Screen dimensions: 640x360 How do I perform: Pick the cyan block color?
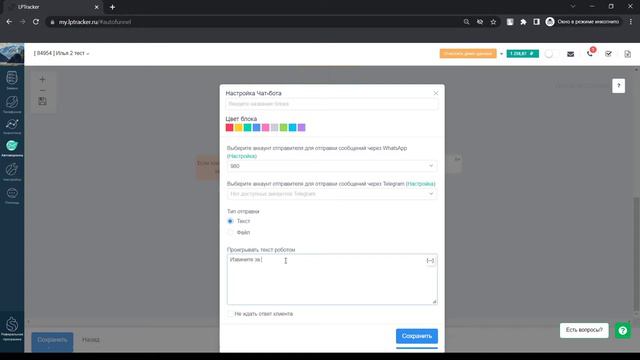292,128
